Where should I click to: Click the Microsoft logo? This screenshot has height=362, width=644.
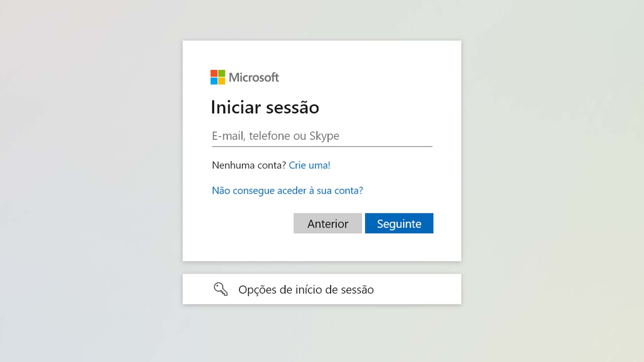(217, 77)
